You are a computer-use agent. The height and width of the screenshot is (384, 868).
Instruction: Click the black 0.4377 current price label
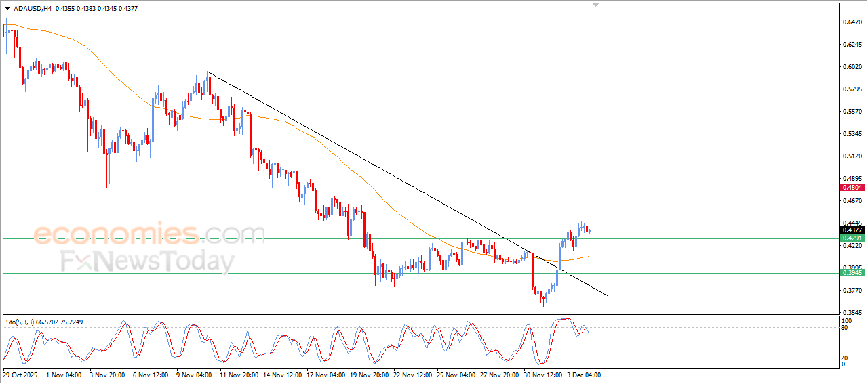pyautogui.click(x=852, y=230)
